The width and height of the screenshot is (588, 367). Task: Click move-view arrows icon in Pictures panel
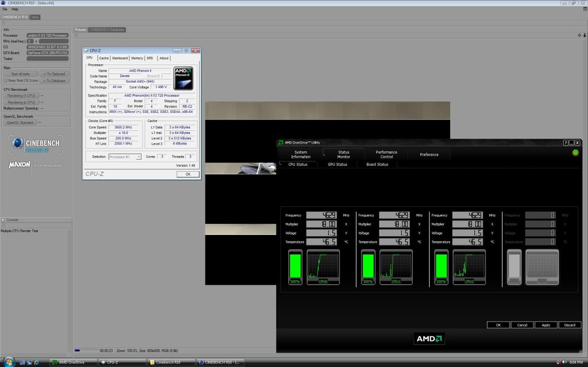(579, 35)
